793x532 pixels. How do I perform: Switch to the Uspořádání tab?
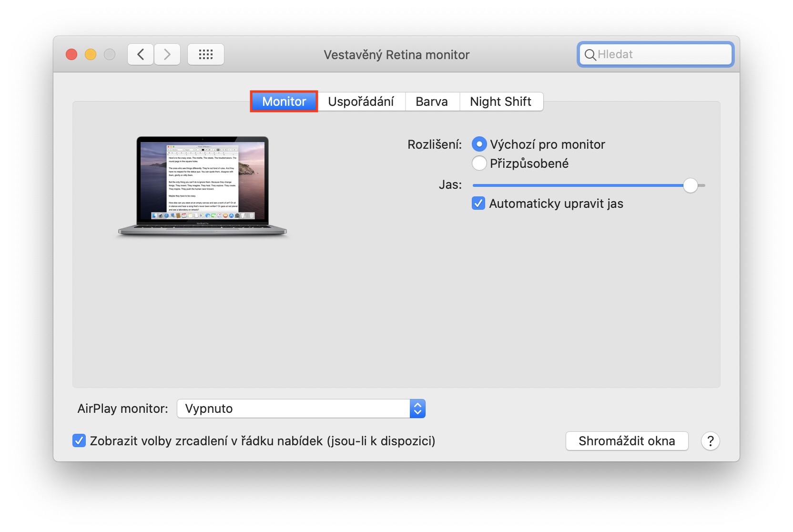point(361,102)
